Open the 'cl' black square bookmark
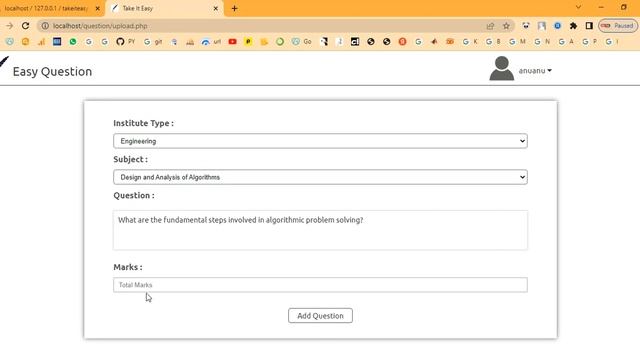This screenshot has height=360, width=640. point(355,42)
